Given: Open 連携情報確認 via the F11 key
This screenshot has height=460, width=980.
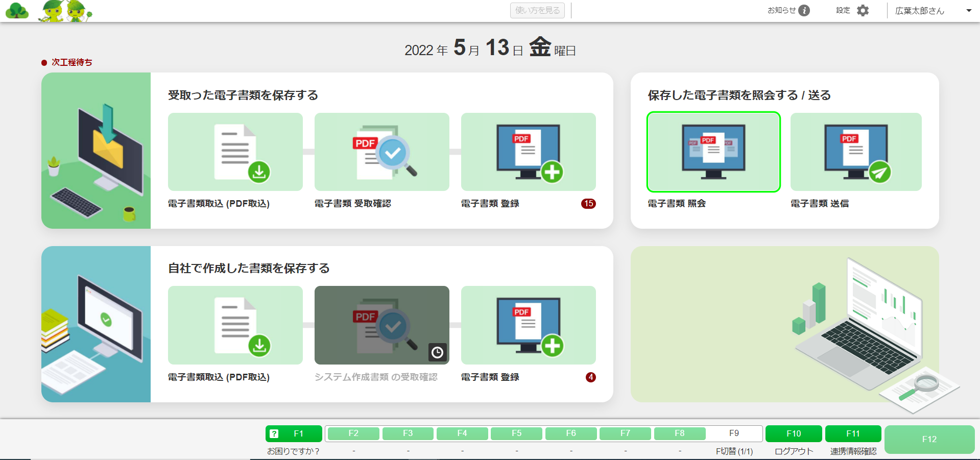Looking at the screenshot, I should tap(853, 433).
